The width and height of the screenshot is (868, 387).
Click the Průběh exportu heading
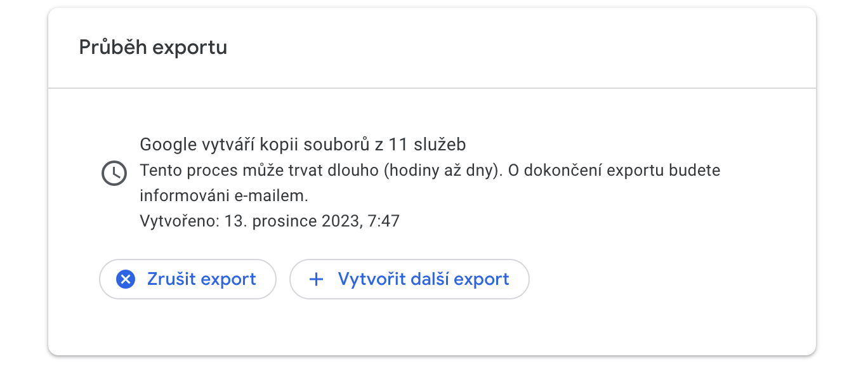pos(153,48)
